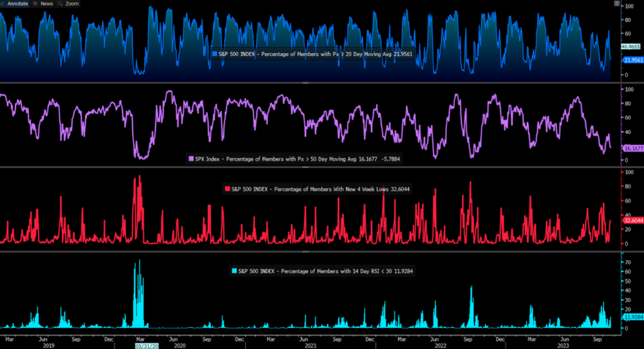Select the New 4 Week Lows legend label
644x349 pixels.
tap(317, 189)
